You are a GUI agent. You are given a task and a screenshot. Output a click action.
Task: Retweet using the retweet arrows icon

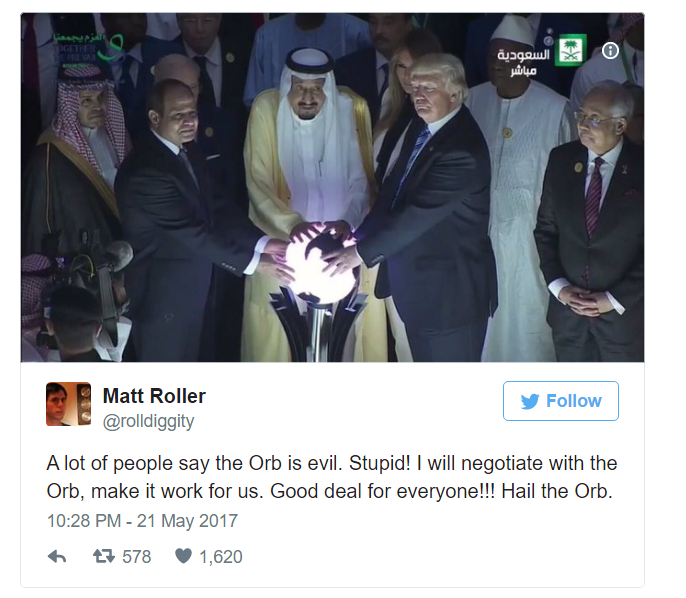[x=104, y=556]
